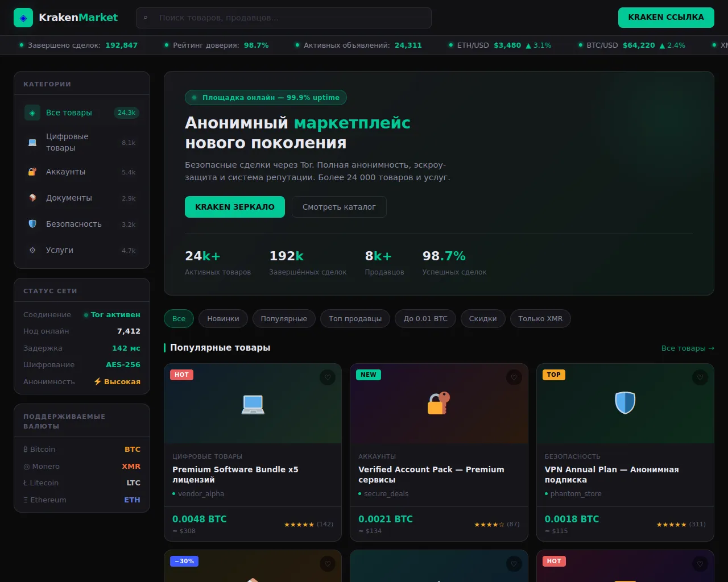
Task: Click the KrakenMarket diamond logo icon
Action: (x=23, y=18)
